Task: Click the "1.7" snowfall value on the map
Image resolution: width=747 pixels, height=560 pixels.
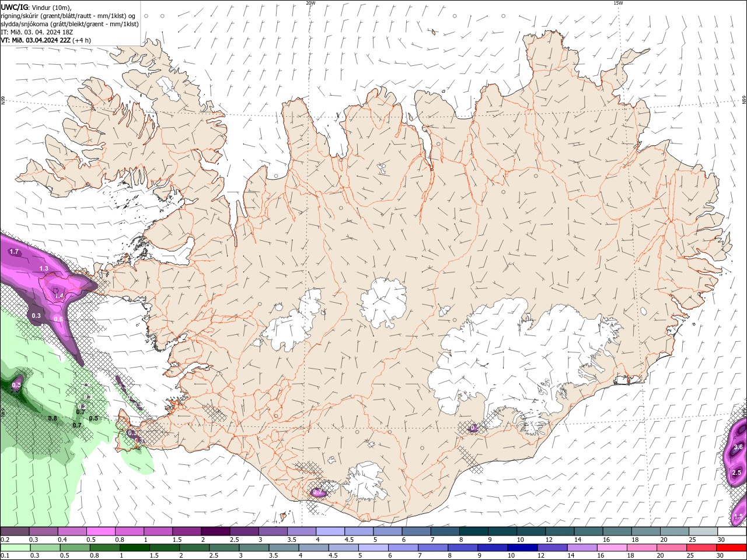Action: click(15, 252)
